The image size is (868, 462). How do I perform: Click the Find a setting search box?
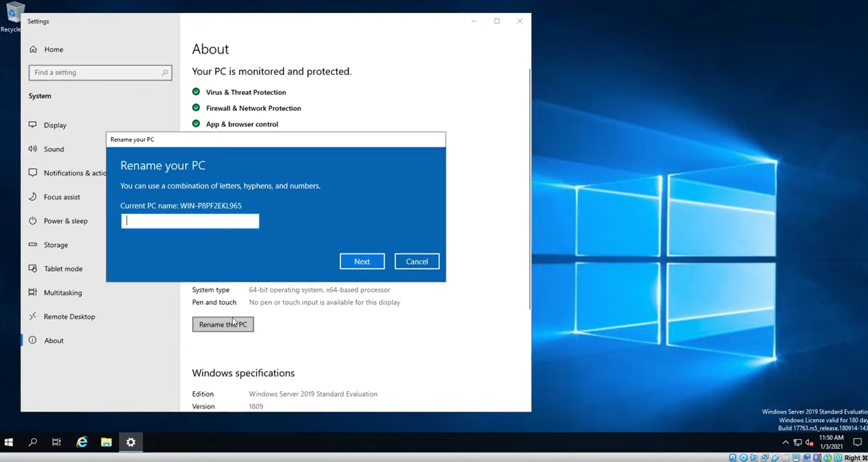pos(100,72)
